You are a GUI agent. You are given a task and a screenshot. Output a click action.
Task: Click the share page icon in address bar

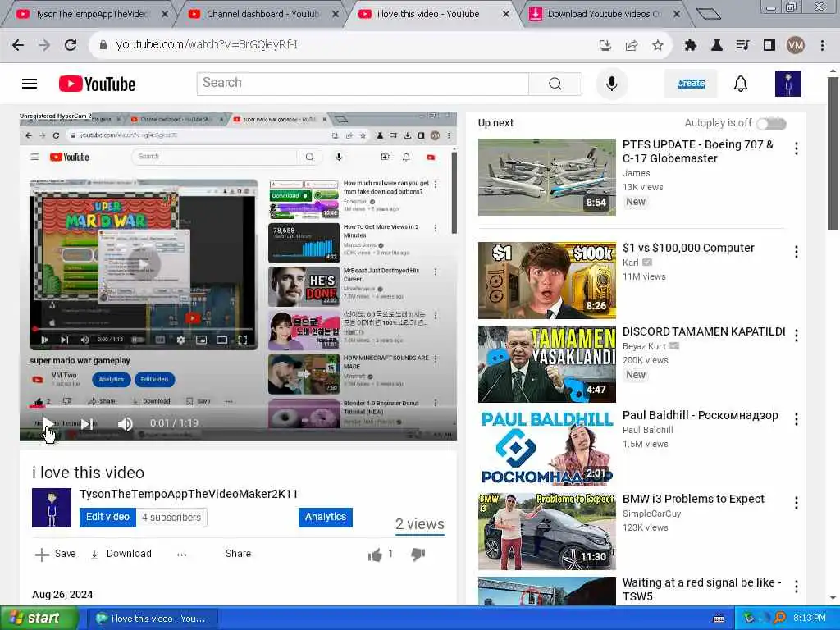point(632,46)
